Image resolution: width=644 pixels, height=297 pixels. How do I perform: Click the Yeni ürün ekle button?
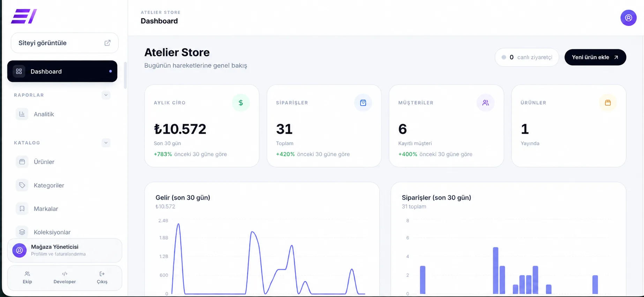[595, 57]
